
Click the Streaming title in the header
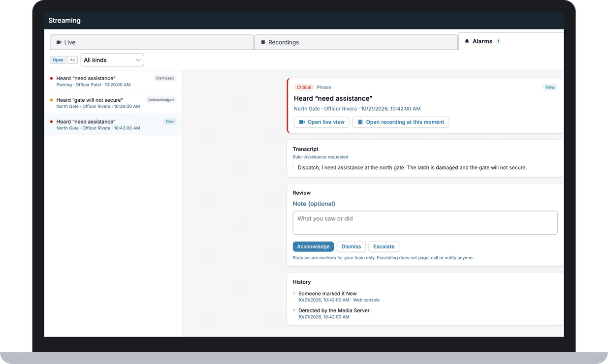click(64, 21)
